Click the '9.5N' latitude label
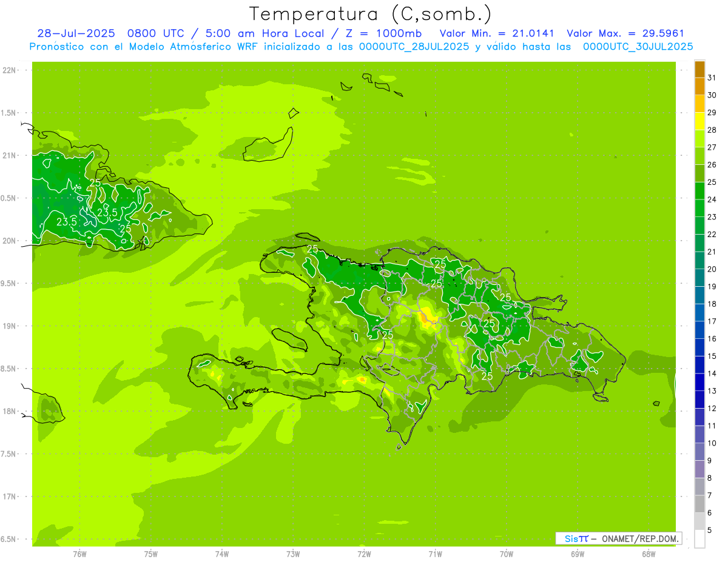This screenshot has width=728, height=562. point(8,283)
